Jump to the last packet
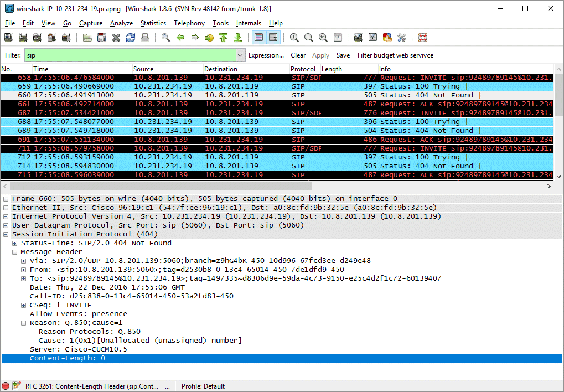 pos(238,38)
